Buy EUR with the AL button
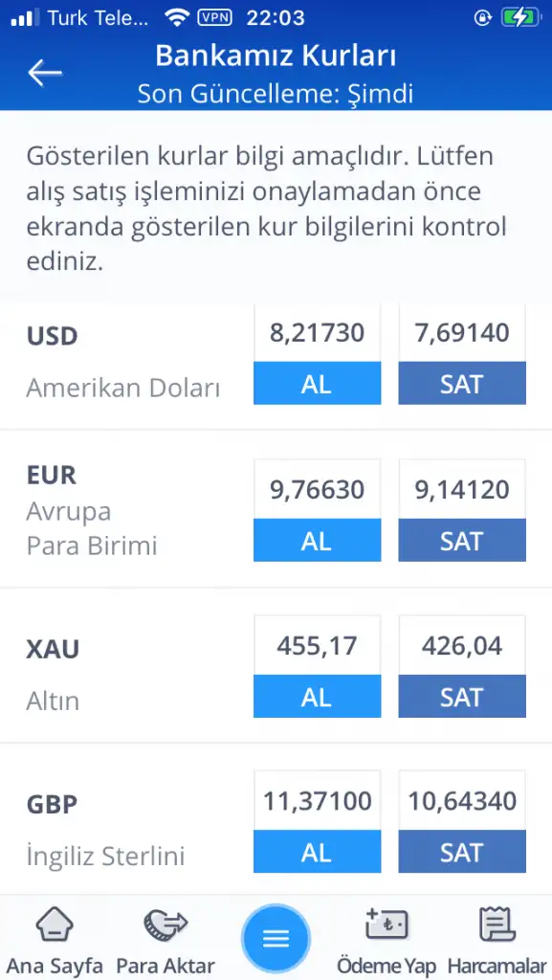The height and width of the screenshot is (980, 552). click(x=317, y=540)
